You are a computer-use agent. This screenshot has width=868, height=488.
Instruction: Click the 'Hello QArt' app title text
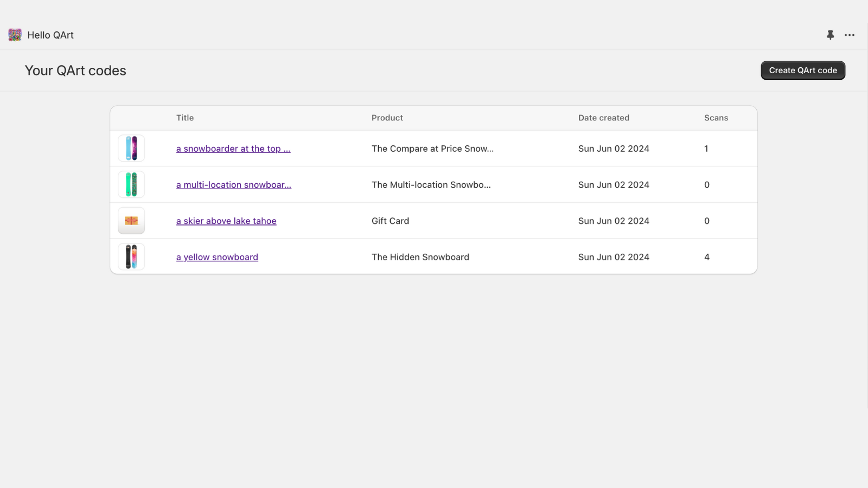(x=50, y=35)
